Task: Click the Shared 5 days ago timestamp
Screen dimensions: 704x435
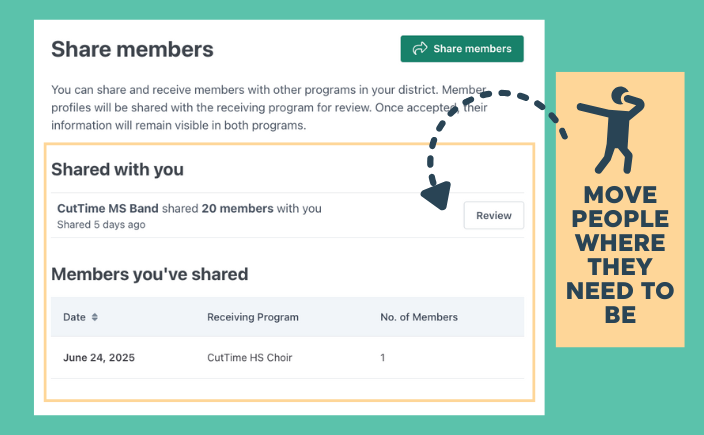Action: [x=101, y=224]
